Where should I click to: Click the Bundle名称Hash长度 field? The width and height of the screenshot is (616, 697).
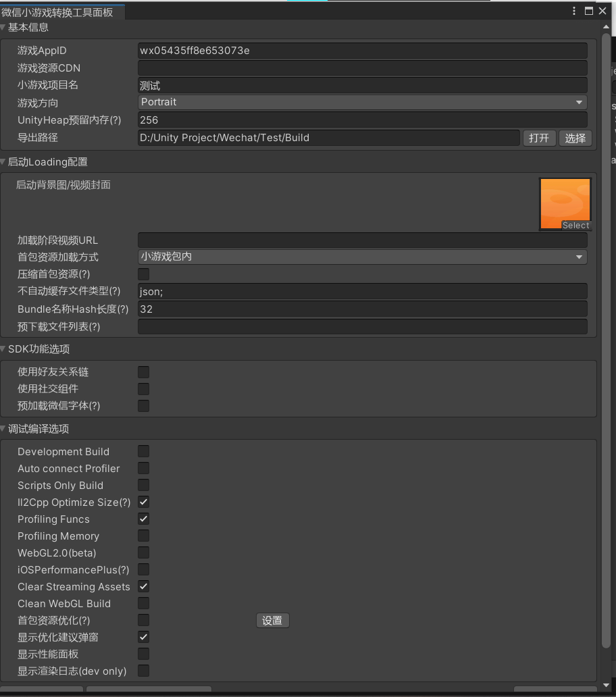tap(362, 309)
